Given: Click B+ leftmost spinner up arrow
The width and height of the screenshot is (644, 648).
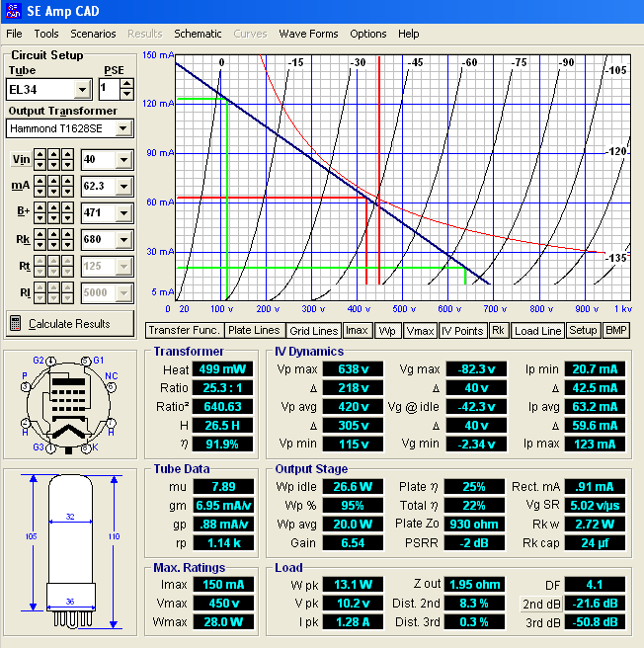Looking at the screenshot, I should [40, 207].
